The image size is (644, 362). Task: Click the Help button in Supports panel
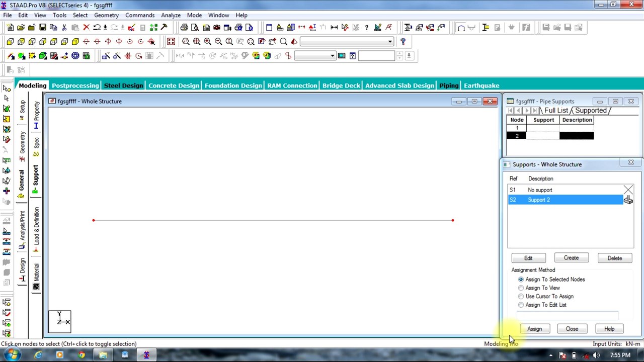(x=609, y=329)
